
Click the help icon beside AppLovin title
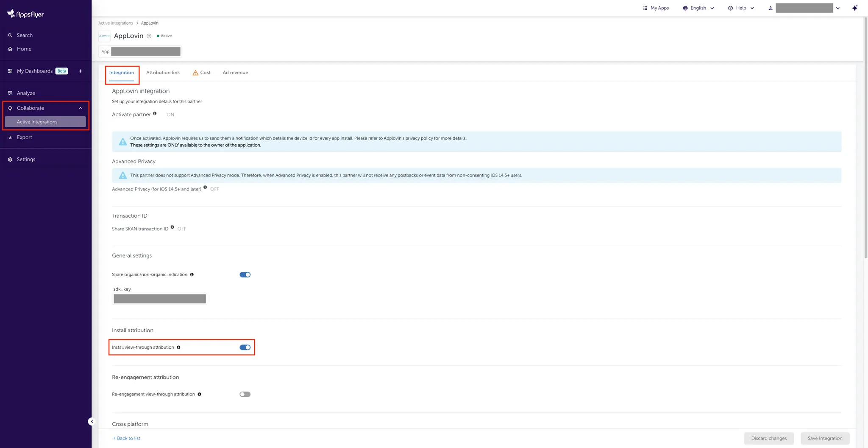click(149, 36)
